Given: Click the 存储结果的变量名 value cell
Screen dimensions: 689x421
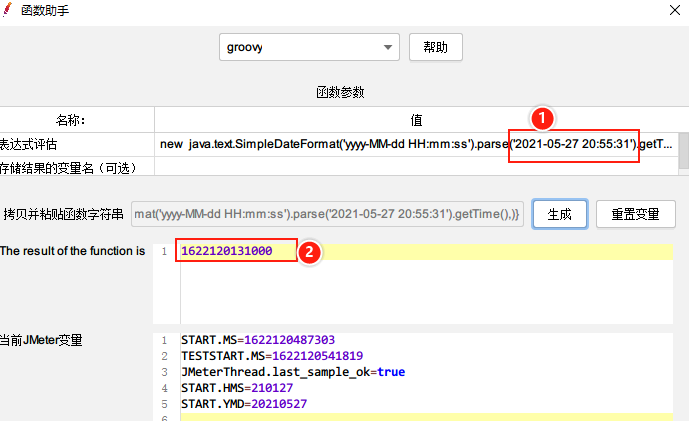Looking at the screenshot, I should (417, 167).
